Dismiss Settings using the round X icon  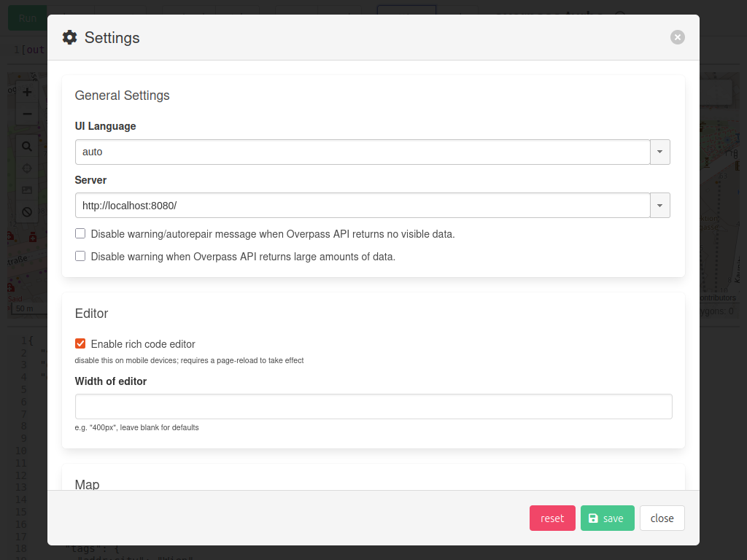pos(678,37)
